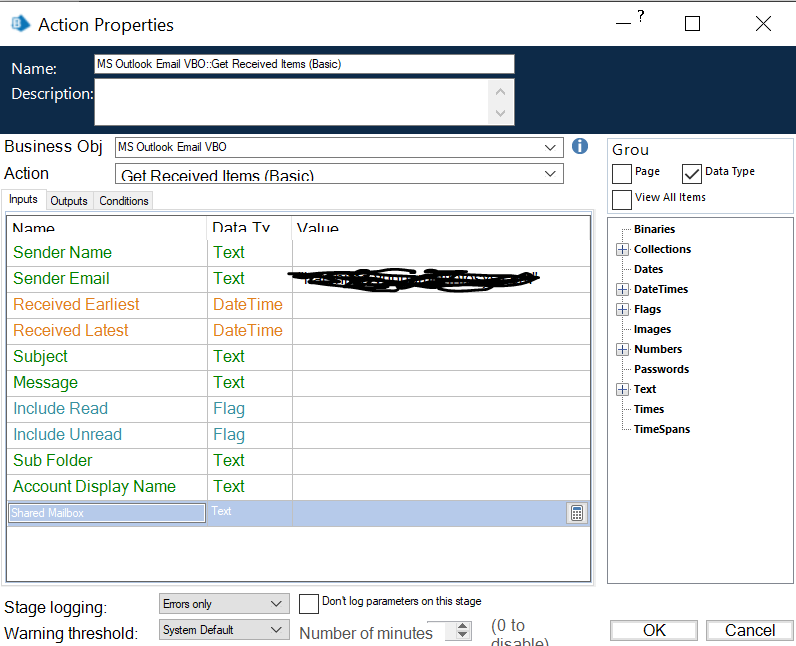
Task: Open the expression calculator for Shared Mailbox
Action: pos(577,513)
